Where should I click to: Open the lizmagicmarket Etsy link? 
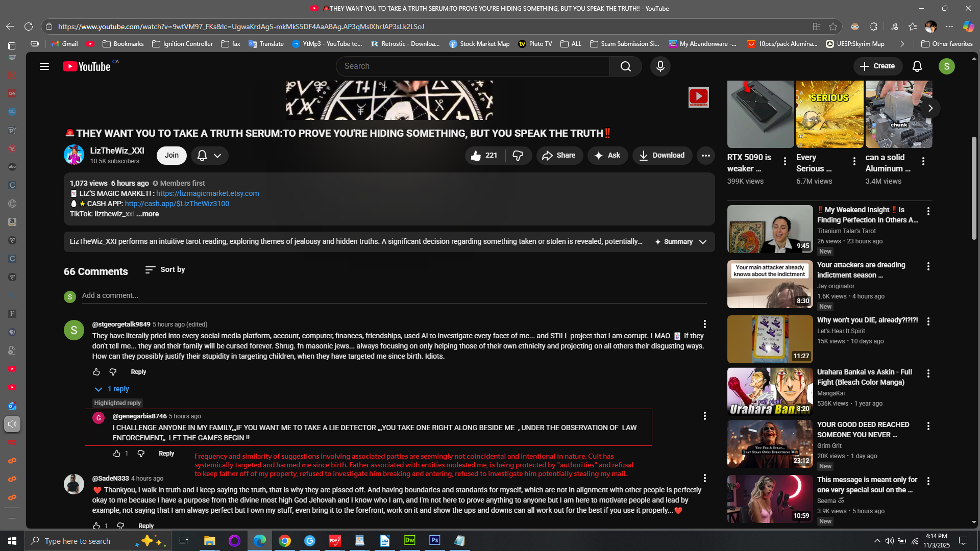[x=207, y=193]
